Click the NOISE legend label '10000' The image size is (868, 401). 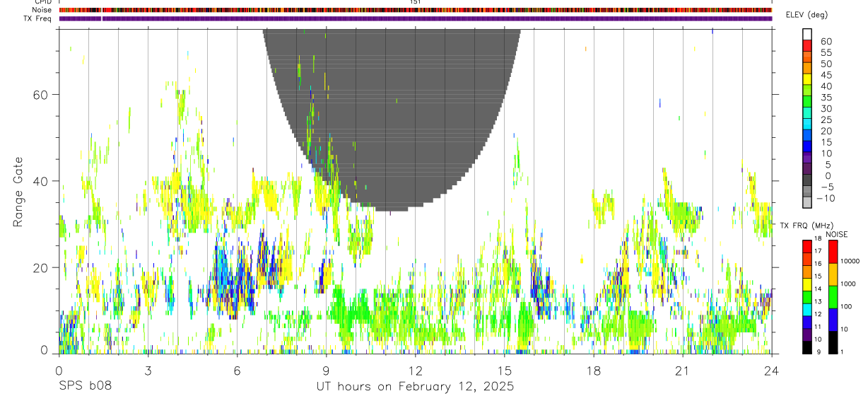point(849,261)
